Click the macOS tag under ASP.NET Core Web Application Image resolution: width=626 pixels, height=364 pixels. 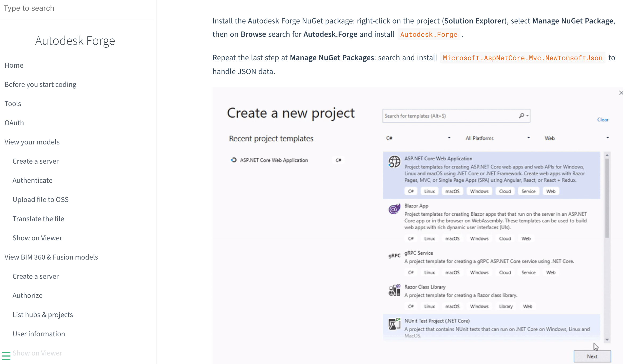(x=452, y=191)
